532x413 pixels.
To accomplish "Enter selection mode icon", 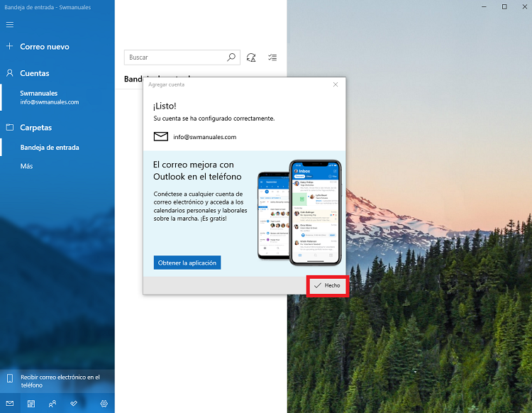I will 272,57.
